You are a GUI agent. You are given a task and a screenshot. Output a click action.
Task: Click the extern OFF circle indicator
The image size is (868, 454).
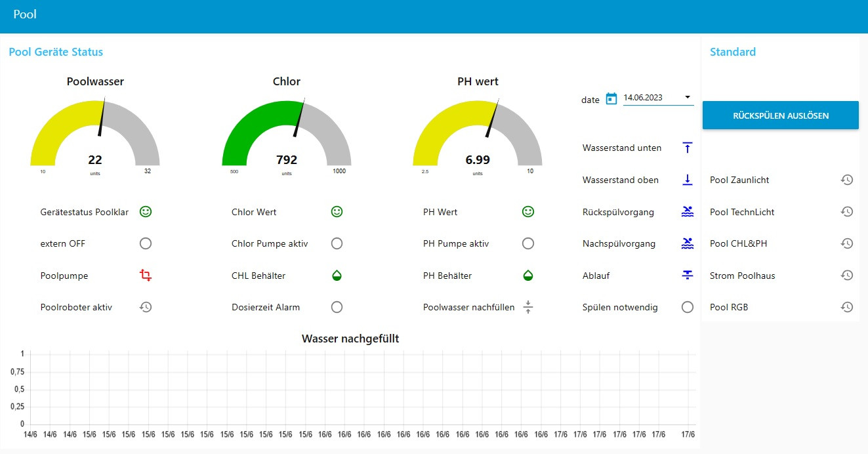pyautogui.click(x=146, y=243)
